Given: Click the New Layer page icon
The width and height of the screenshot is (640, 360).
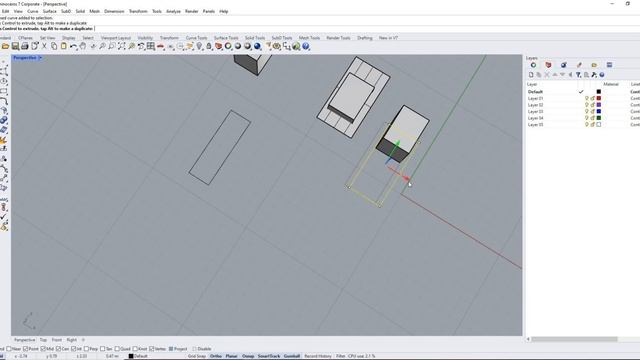Looking at the screenshot, I should 531,75.
